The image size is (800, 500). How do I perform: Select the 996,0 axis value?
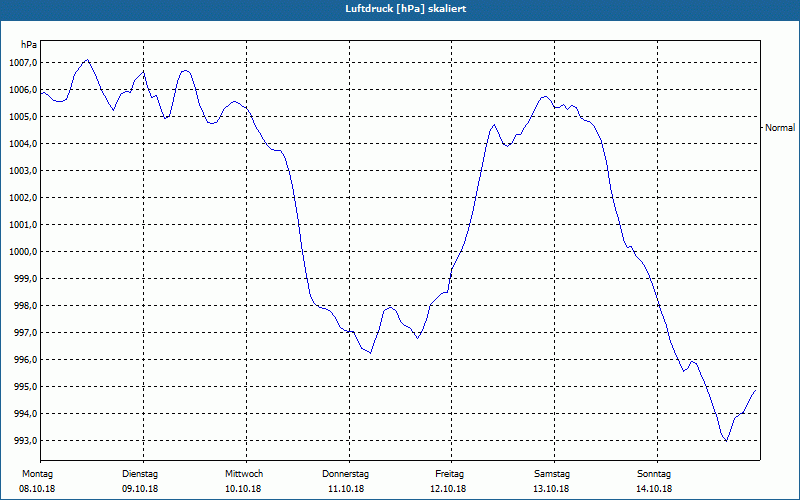click(x=25, y=360)
